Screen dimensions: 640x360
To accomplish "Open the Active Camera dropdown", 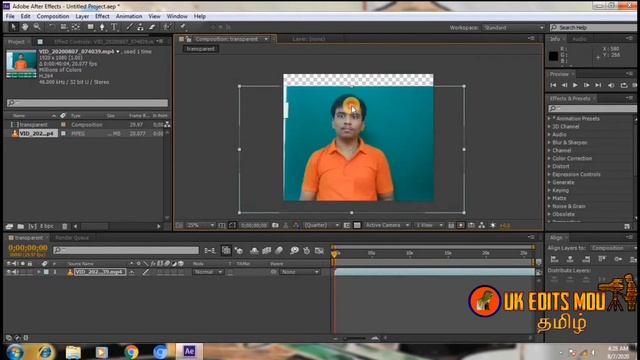I will pyautogui.click(x=387, y=225).
